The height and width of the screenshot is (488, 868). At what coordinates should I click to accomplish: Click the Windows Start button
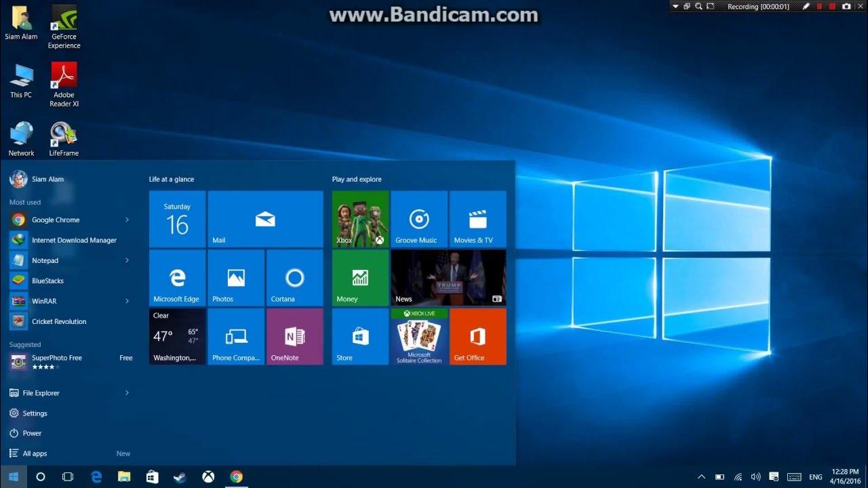[14, 476]
